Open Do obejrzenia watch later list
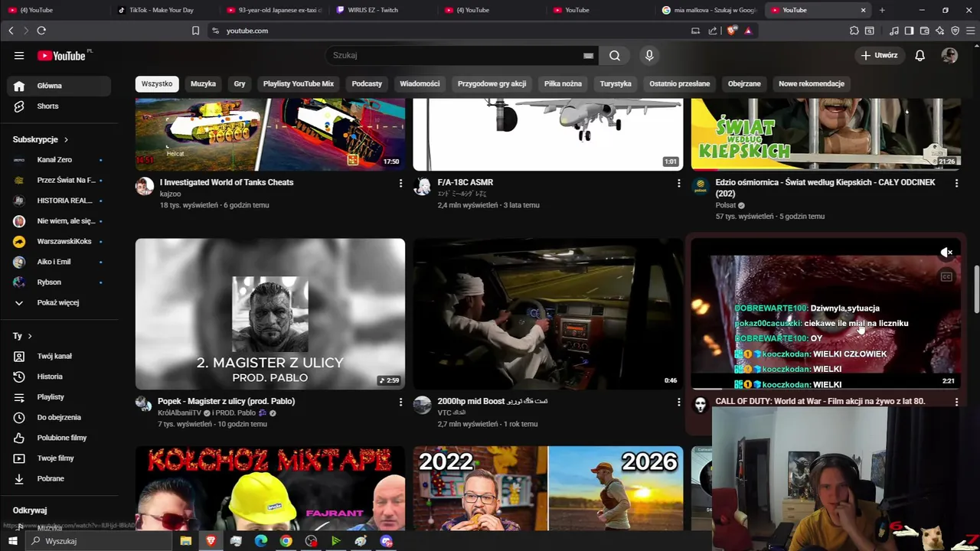The height and width of the screenshot is (551, 980). pyautogui.click(x=60, y=417)
